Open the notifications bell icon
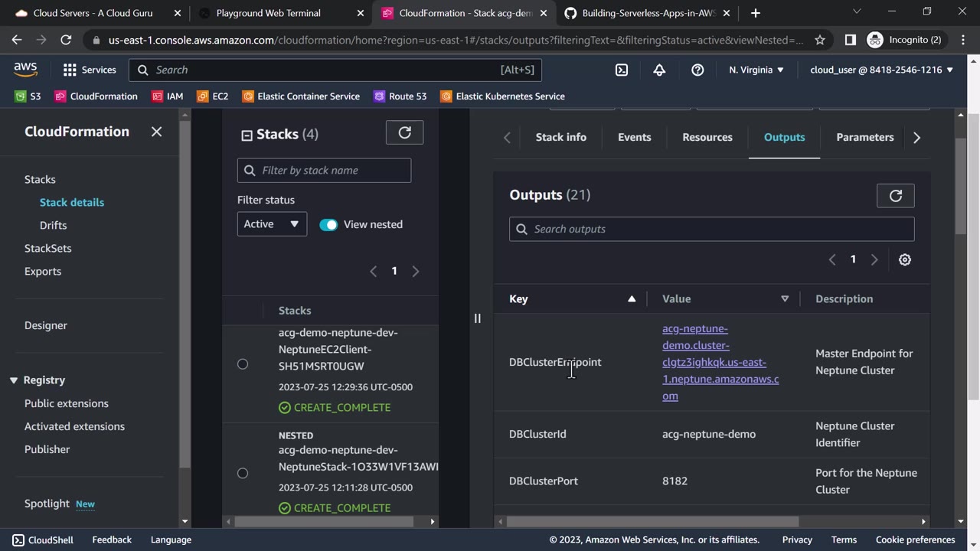This screenshot has width=980, height=551. tap(659, 70)
